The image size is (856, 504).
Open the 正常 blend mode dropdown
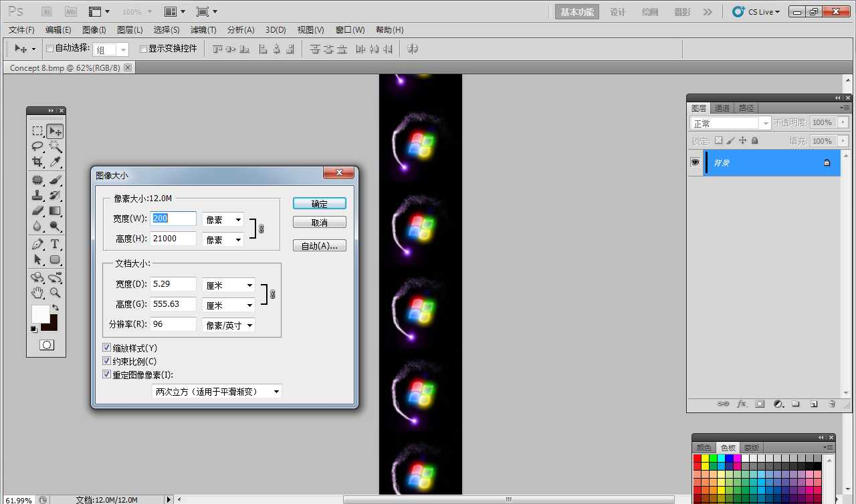(x=730, y=123)
